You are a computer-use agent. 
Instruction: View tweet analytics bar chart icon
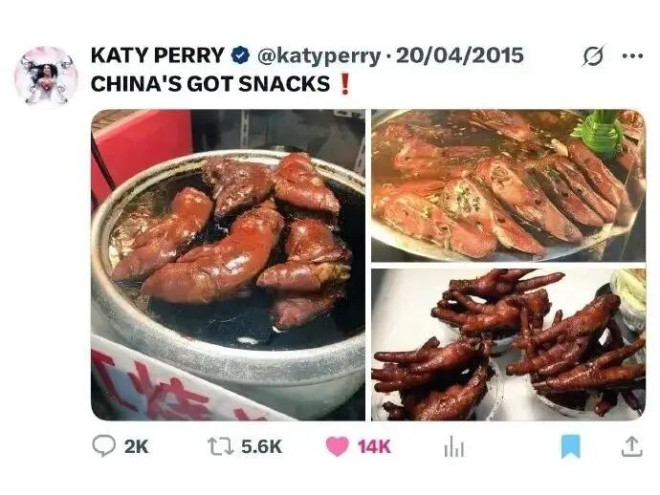coord(454,447)
